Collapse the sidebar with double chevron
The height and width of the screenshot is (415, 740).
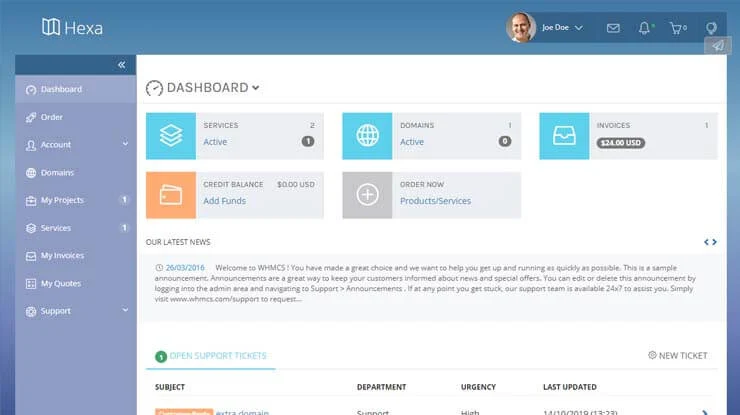pos(122,65)
